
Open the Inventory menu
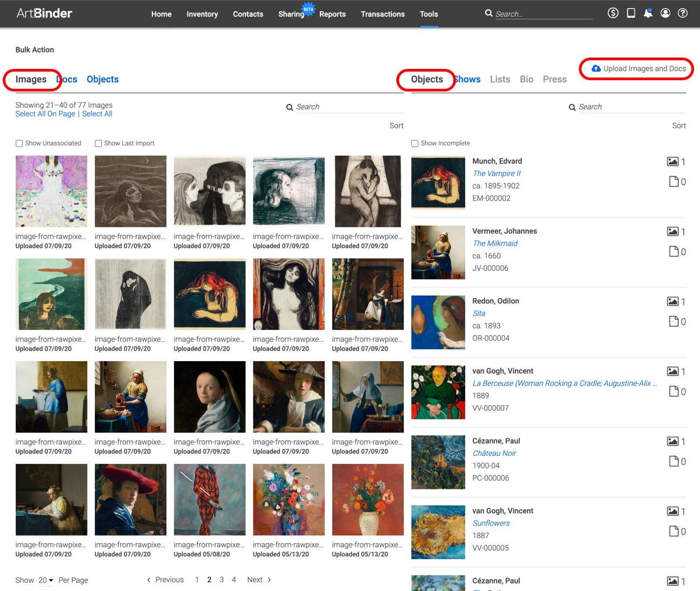coord(202,14)
